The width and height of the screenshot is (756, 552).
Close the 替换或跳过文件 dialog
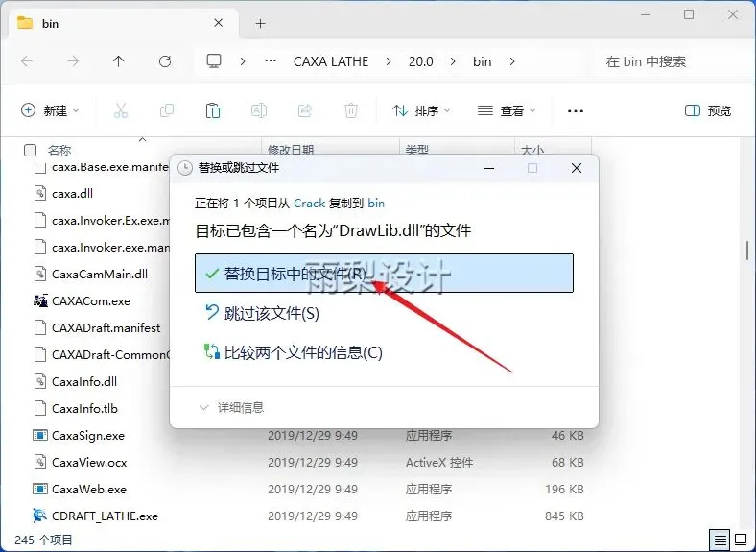(x=577, y=168)
